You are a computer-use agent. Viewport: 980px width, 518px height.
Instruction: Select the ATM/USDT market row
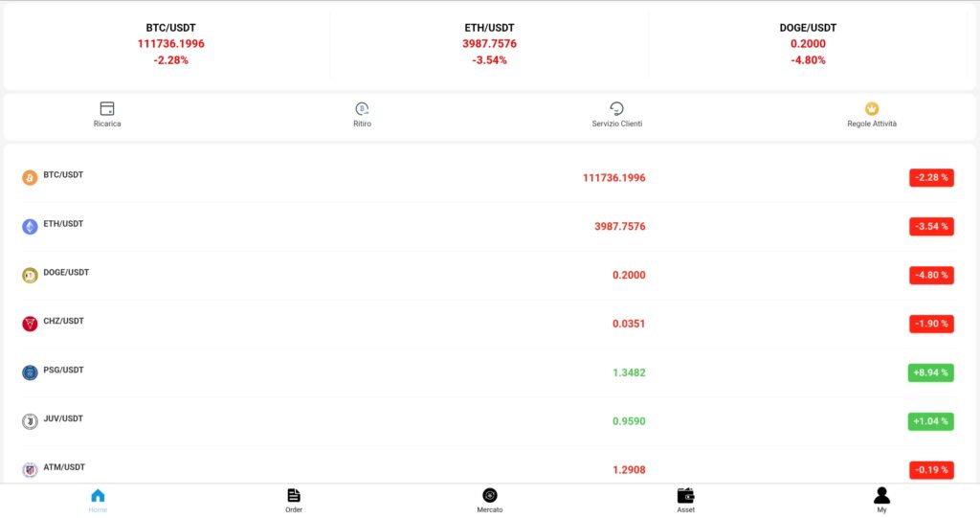pyautogui.click(x=489, y=470)
